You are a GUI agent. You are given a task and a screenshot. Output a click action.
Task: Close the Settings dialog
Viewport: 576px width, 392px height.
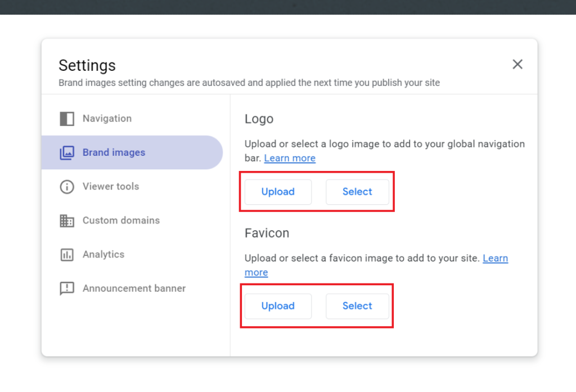pyautogui.click(x=517, y=64)
